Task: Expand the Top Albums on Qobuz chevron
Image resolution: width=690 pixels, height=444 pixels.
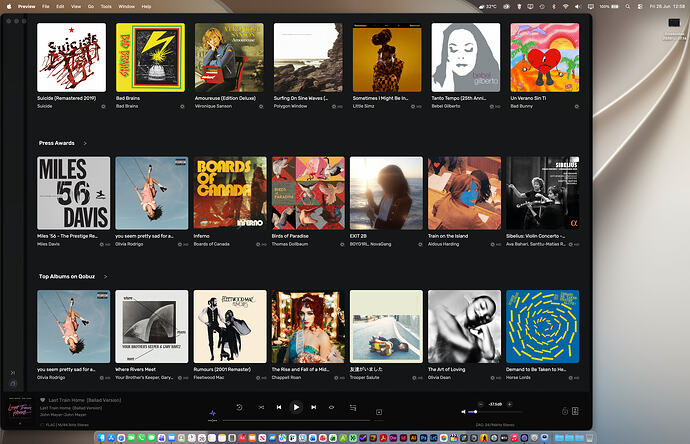Action: (105, 277)
